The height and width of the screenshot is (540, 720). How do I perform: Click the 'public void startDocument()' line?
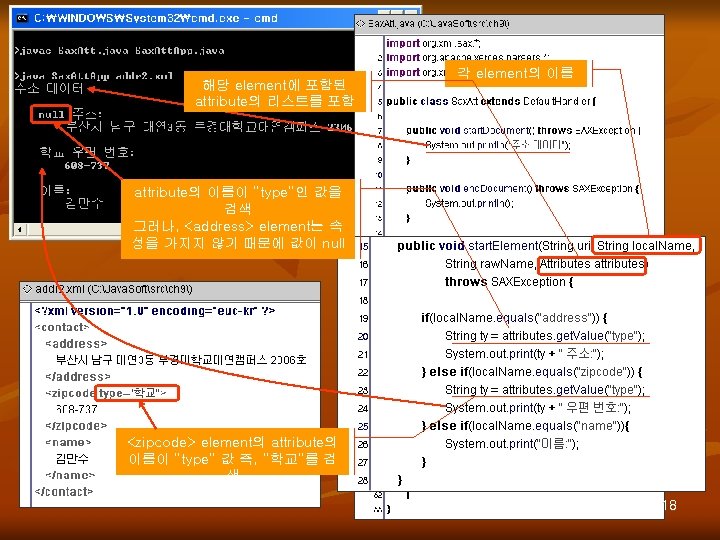coord(523,130)
